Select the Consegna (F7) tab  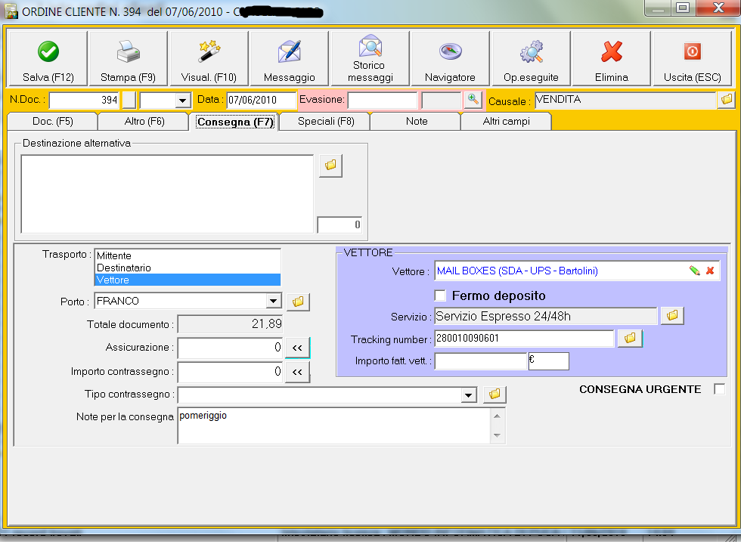pos(235,122)
